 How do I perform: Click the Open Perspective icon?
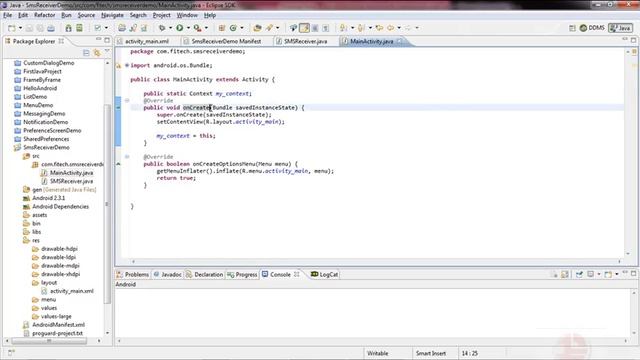(572, 28)
